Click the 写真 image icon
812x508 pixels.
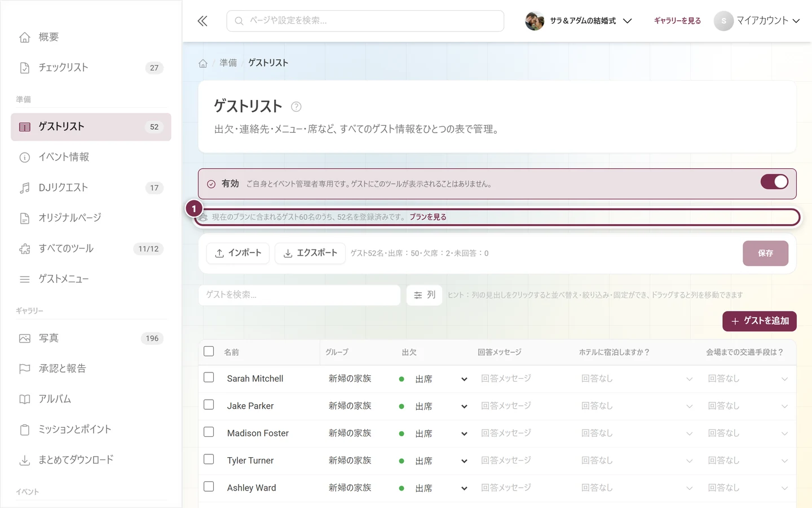(x=25, y=339)
